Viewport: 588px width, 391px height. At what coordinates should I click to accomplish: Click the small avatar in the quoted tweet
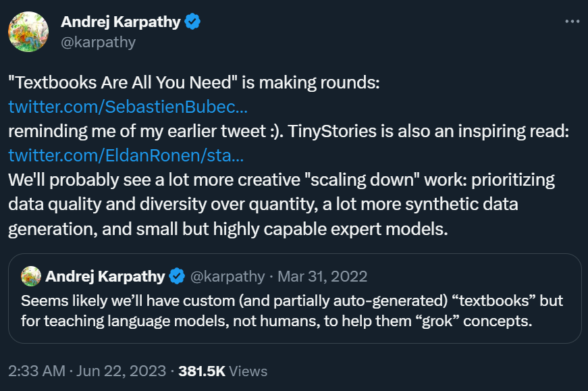point(31,276)
